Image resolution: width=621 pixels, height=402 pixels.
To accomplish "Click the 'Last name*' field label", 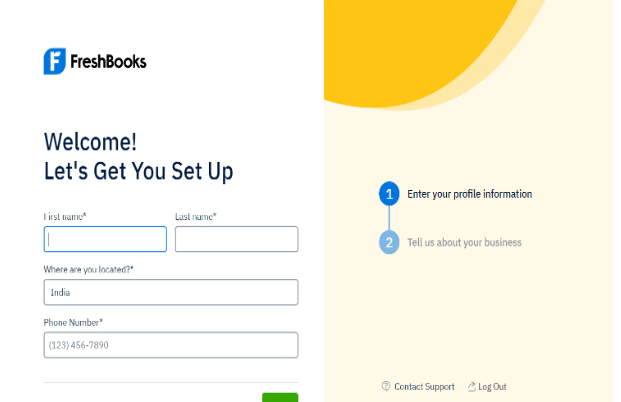I will [196, 217].
